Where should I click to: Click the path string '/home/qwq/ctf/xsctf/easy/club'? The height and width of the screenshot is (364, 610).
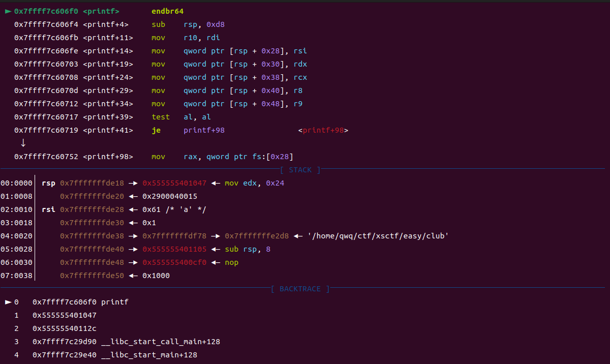tap(378, 236)
